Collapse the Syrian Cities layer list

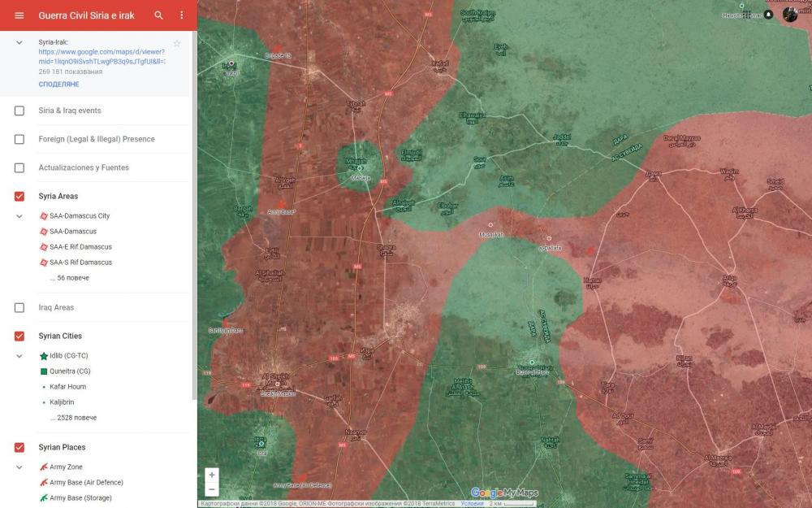coord(19,356)
